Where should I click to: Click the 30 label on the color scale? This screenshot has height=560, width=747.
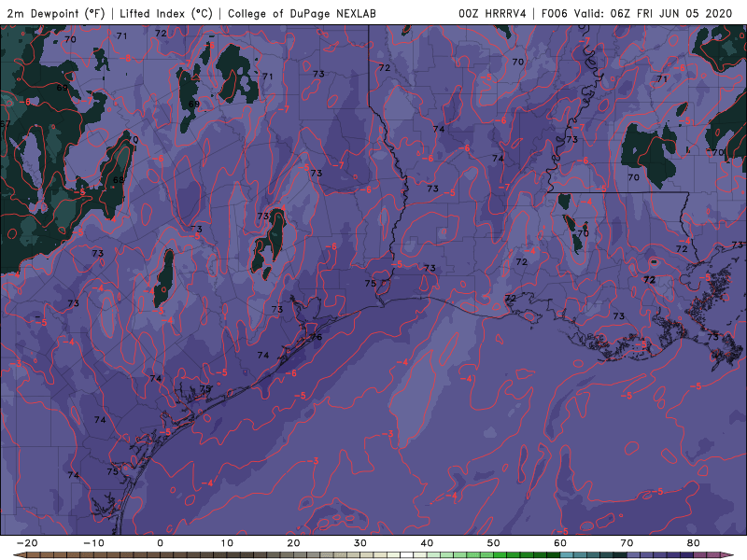(x=360, y=543)
